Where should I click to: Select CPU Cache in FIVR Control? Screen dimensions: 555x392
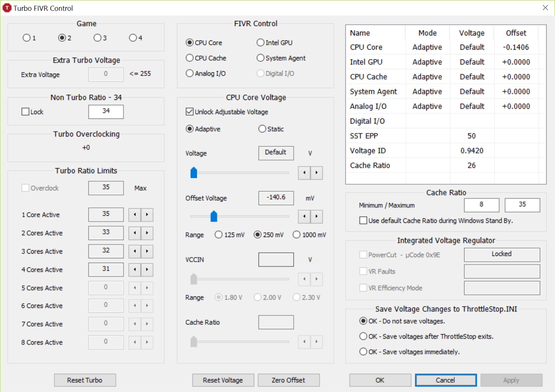(206, 58)
